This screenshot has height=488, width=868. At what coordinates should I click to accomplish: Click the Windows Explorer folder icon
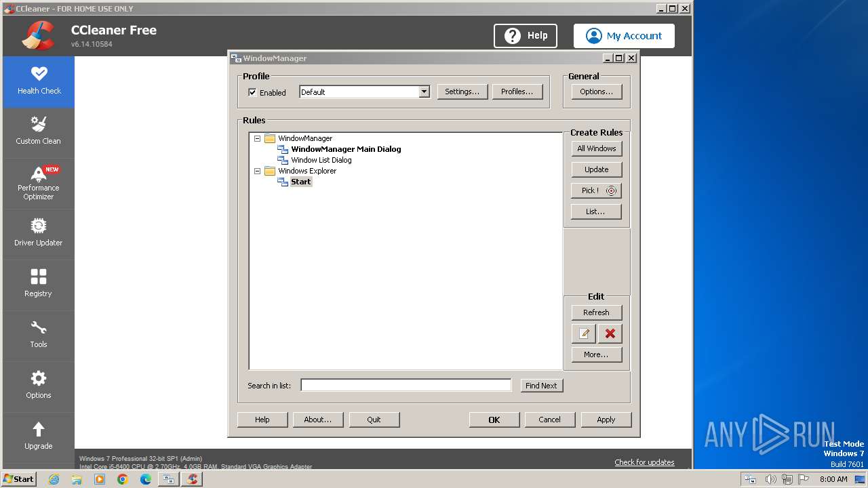tap(269, 171)
